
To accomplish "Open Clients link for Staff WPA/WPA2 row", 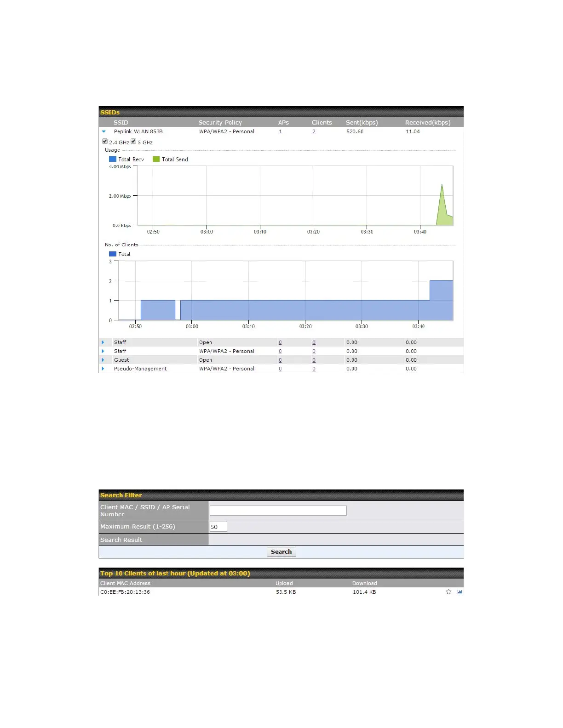I will click(x=314, y=351).
